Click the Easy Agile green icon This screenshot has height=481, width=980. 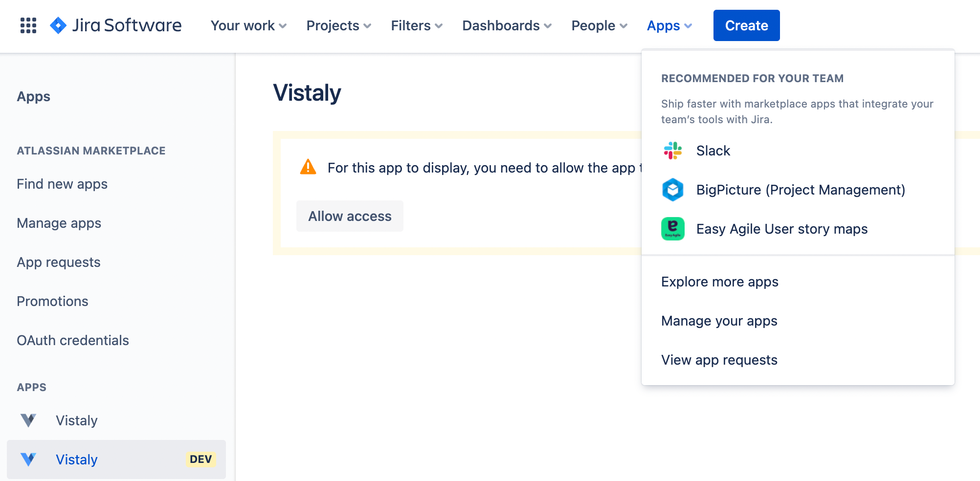tap(673, 229)
